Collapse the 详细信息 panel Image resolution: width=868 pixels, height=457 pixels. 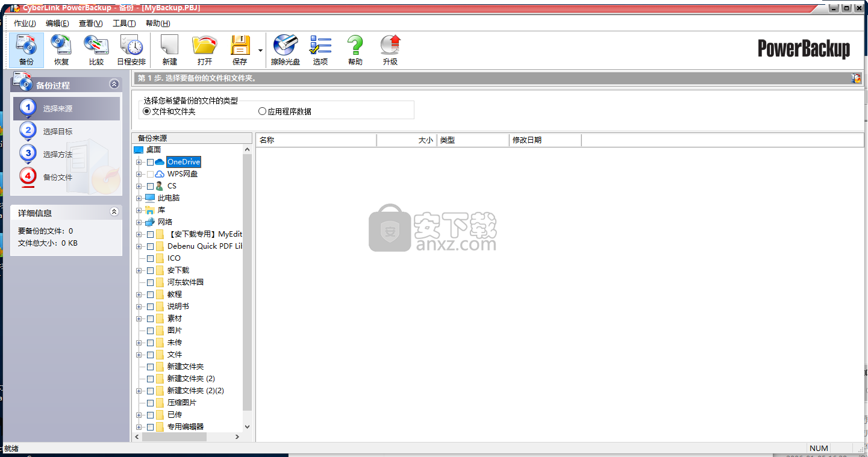tap(114, 212)
